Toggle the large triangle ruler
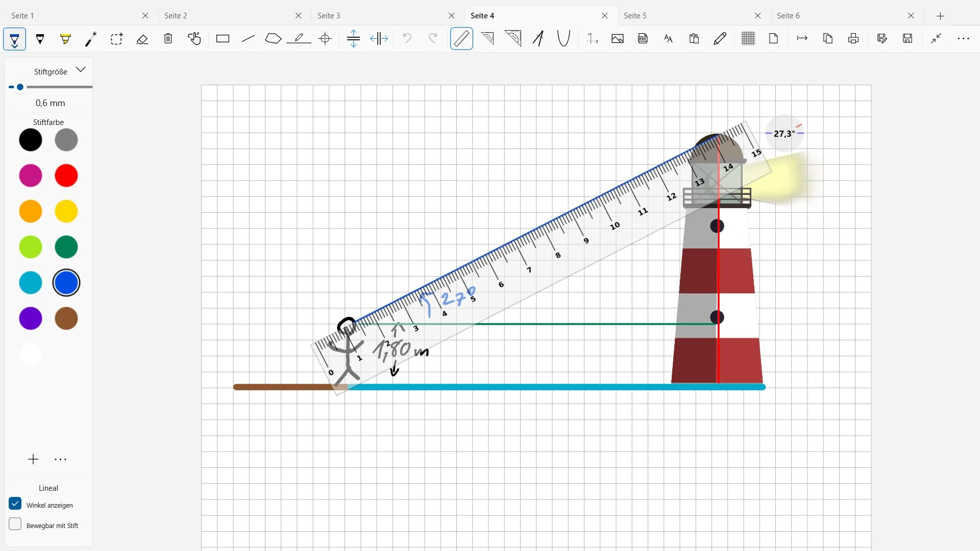The height and width of the screenshot is (551, 980). click(513, 39)
